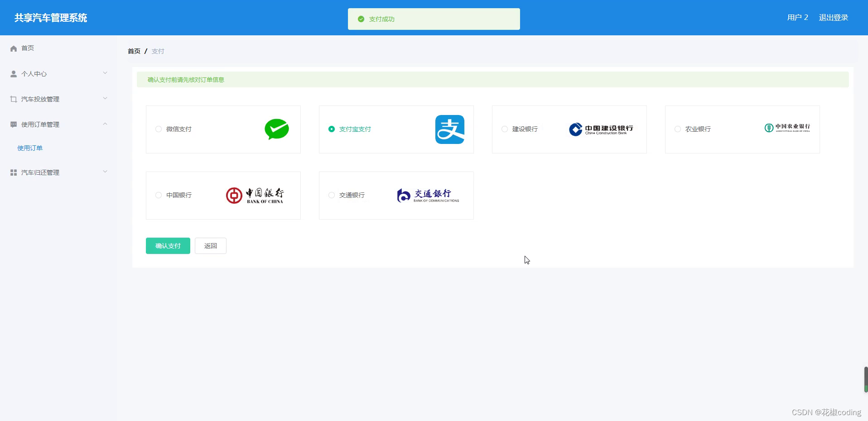Dismiss the 支付成功 success notification
868x421 pixels.
pyautogui.click(x=433, y=19)
